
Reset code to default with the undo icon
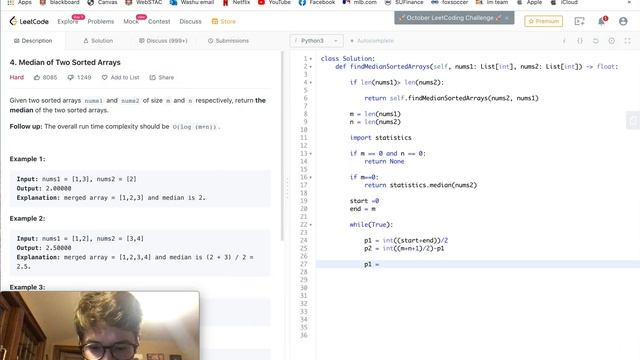[x=596, y=41]
